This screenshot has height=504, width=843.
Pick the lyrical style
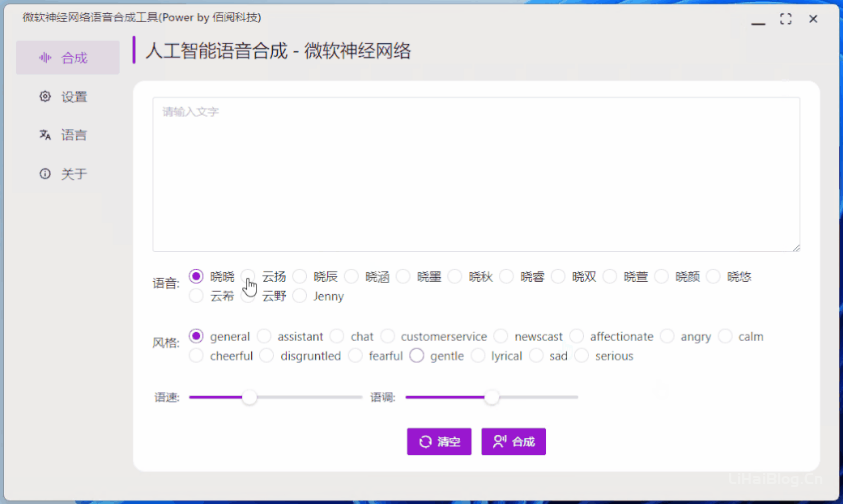pos(477,356)
